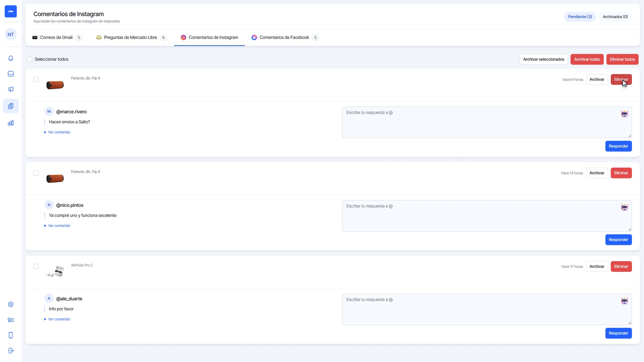Click Eliminar todos button
The height and width of the screenshot is (362, 644).
[x=622, y=59]
